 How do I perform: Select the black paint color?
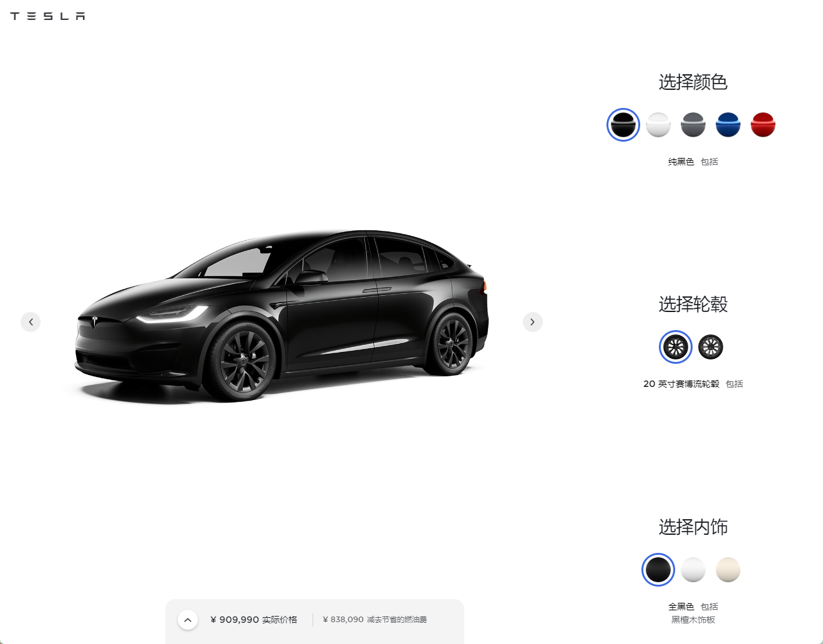(x=623, y=125)
